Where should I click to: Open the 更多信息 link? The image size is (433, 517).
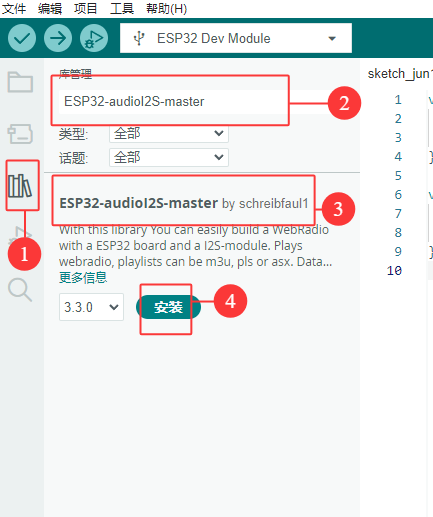click(83, 277)
